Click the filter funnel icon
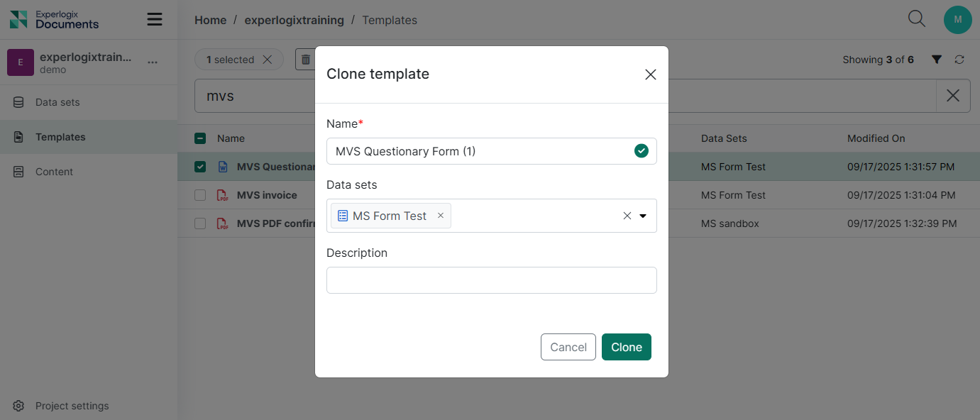 click(937, 60)
